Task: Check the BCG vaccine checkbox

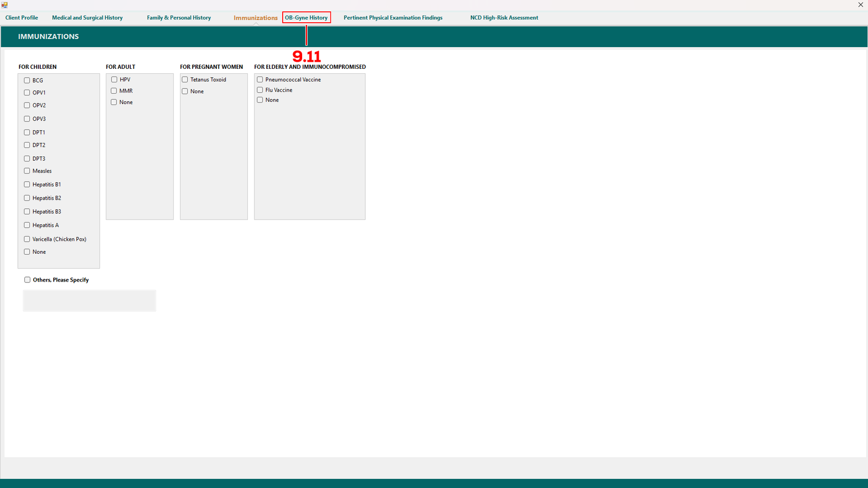Action: click(x=27, y=80)
